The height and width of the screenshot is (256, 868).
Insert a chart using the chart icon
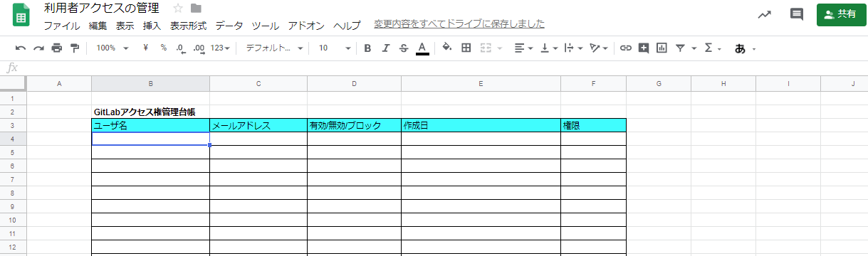pos(662,48)
